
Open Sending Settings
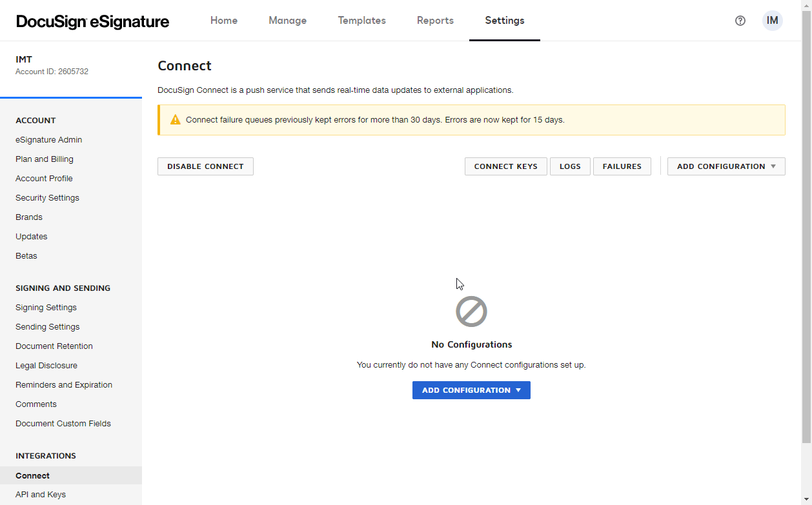[x=48, y=327]
